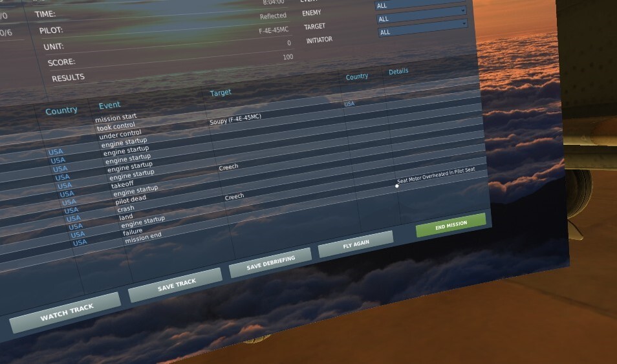Open the INITIATOR filter dropdown
The width and height of the screenshot is (617, 364).
(422, 28)
